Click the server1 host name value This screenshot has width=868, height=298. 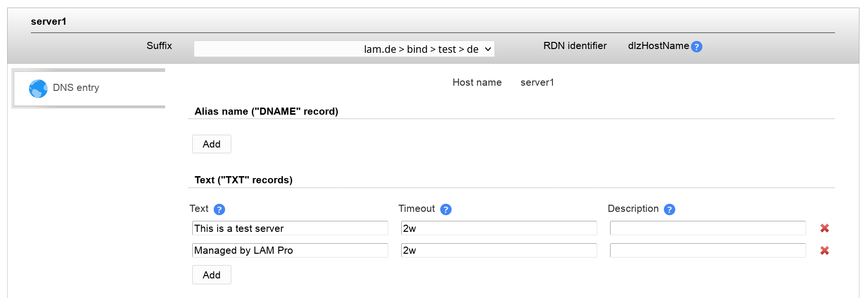(537, 83)
